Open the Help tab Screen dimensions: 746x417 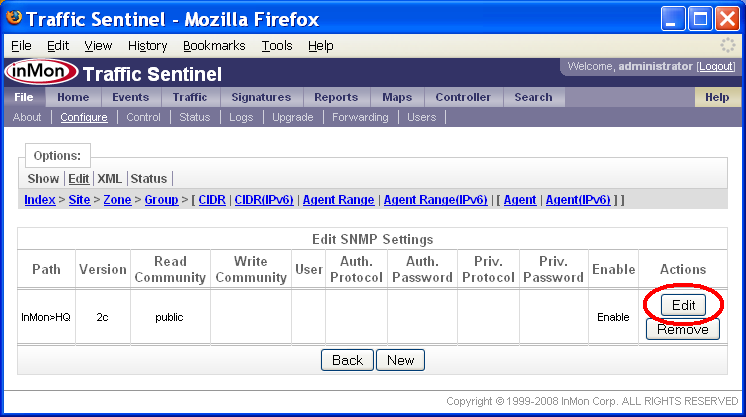717,97
